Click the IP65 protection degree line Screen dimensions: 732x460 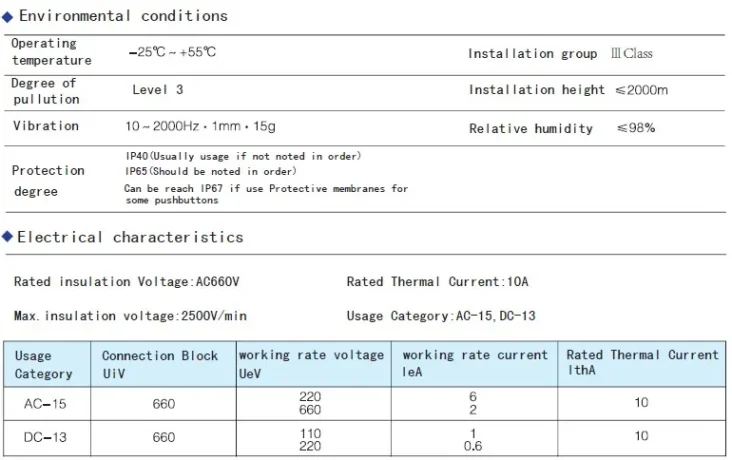coord(210,170)
